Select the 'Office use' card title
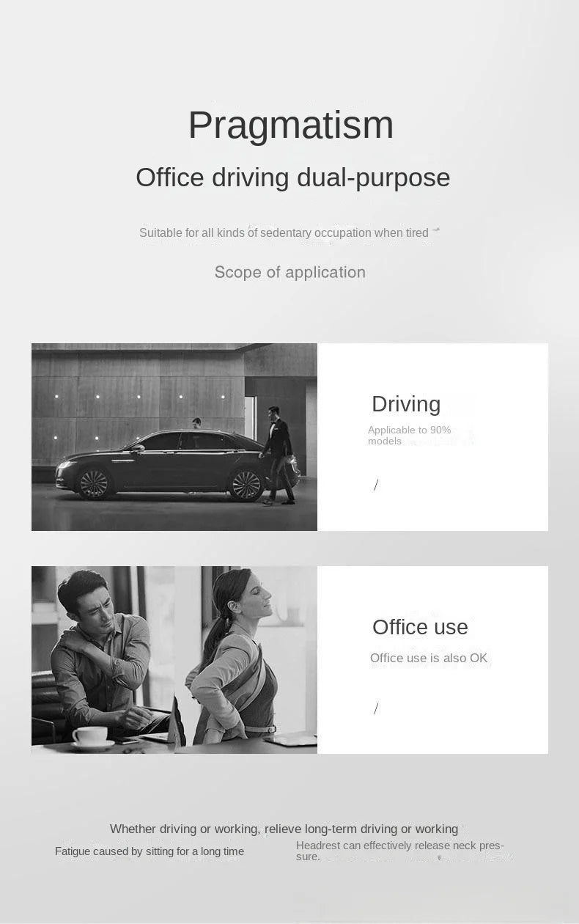The image size is (579, 924). [420, 627]
